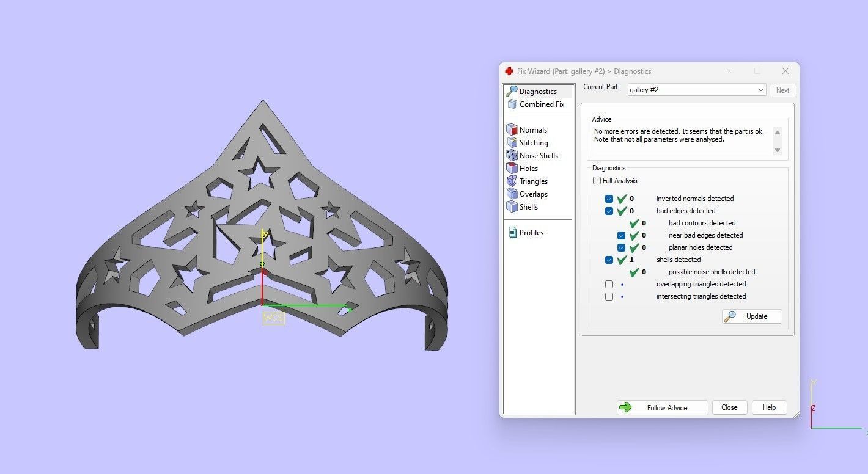Uncheck bad edges detected

pos(609,211)
